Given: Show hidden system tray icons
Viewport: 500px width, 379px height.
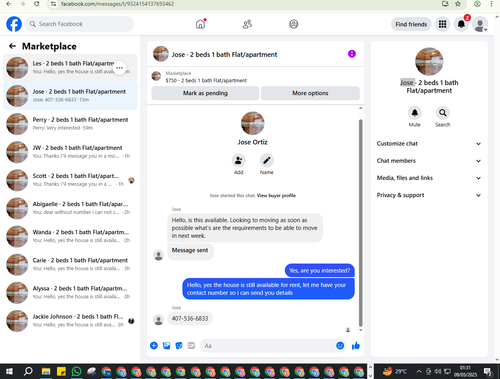Looking at the screenshot, I should [x=419, y=371].
